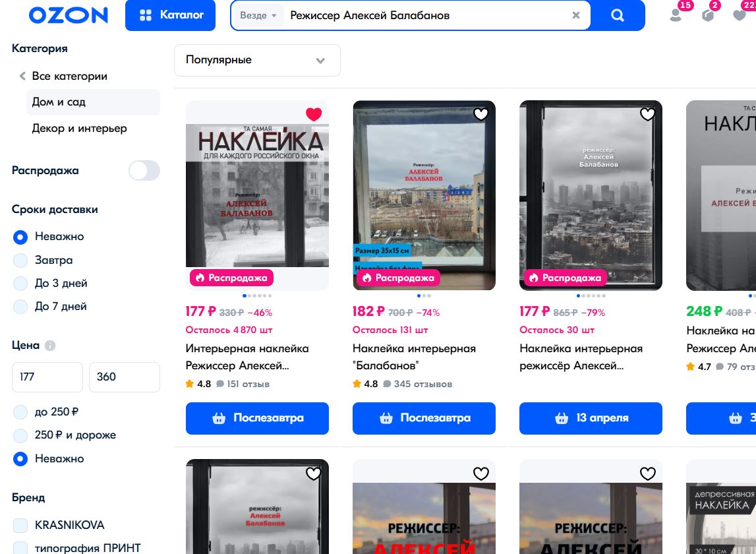Click Распродажа badge on 177 ₽ 4870 шт item

click(231, 278)
